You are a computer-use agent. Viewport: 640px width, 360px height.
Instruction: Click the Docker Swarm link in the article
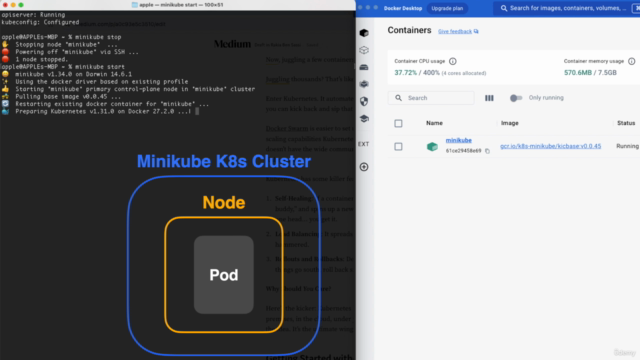click(287, 128)
